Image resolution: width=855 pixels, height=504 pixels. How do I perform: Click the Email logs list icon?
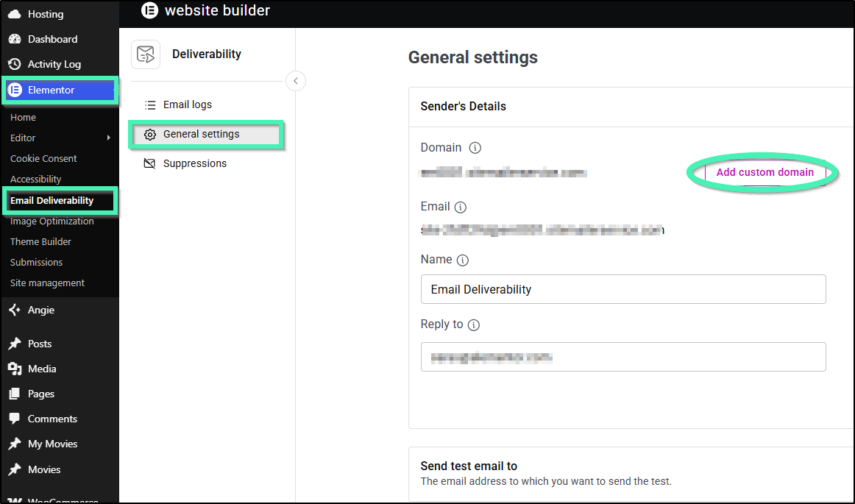pos(150,104)
